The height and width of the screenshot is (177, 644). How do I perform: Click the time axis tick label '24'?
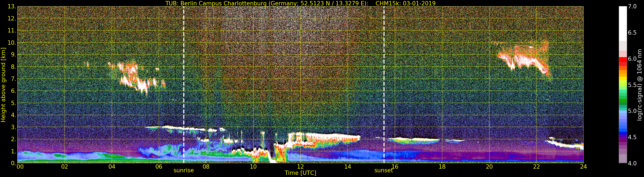[x=583, y=167]
